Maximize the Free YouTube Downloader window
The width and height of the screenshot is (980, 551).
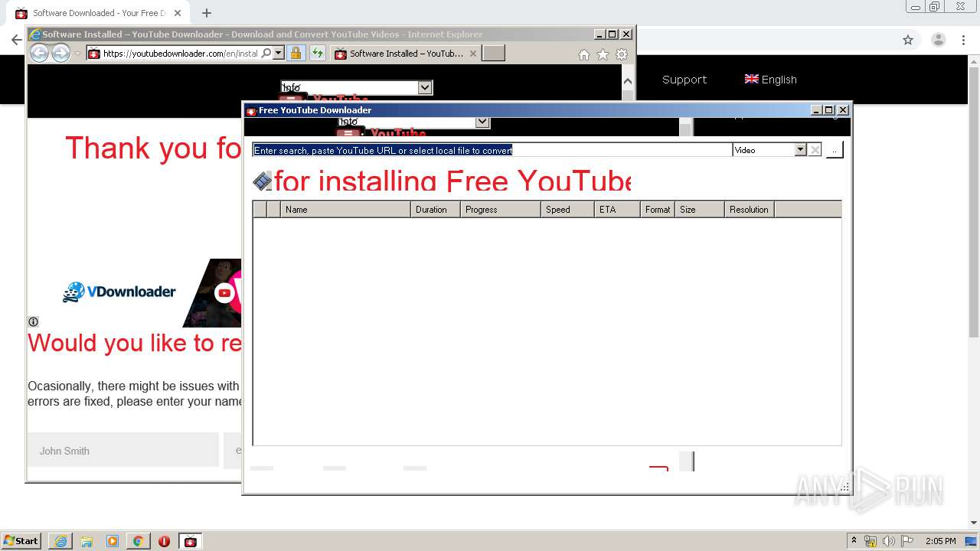pos(829,110)
